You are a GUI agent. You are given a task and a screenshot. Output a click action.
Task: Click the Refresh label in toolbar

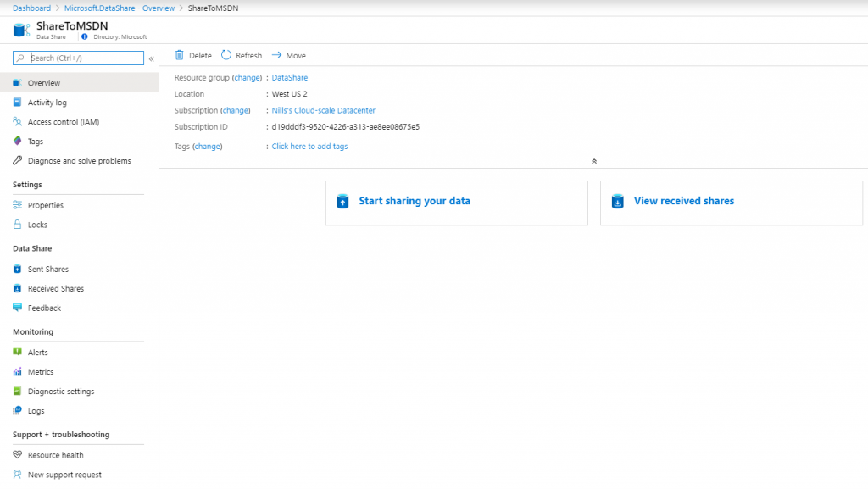pyautogui.click(x=248, y=56)
